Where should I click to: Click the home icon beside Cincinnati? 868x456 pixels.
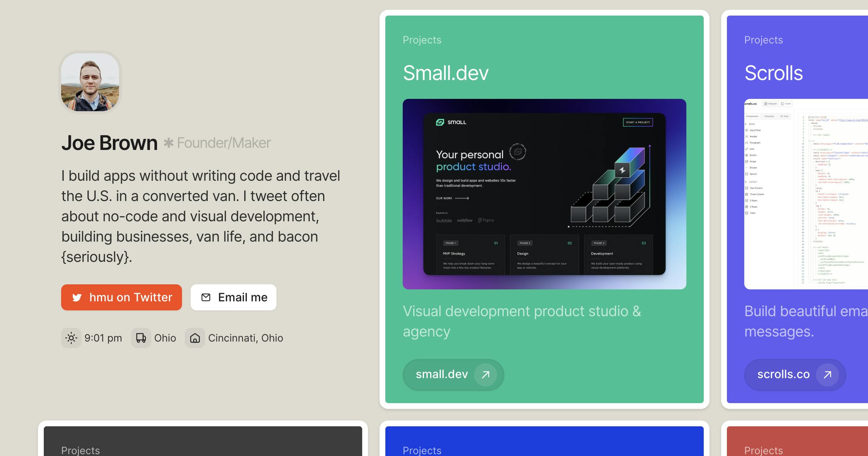(195, 338)
